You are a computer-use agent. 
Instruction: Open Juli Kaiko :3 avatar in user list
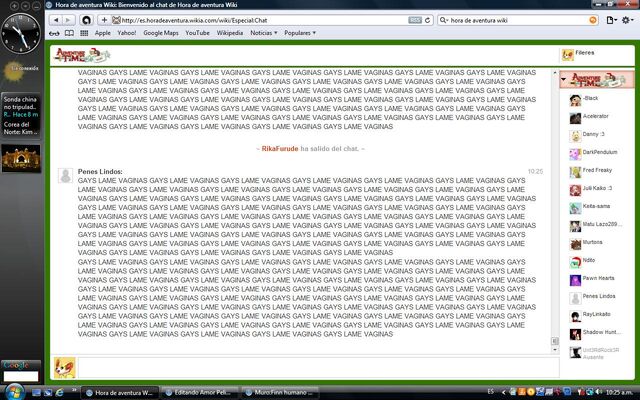click(x=576, y=190)
